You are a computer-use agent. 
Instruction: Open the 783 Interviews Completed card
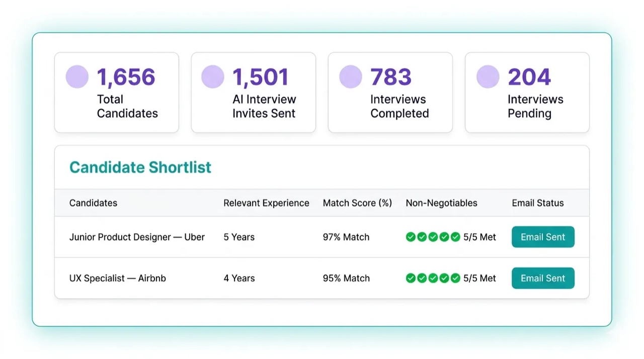click(390, 93)
